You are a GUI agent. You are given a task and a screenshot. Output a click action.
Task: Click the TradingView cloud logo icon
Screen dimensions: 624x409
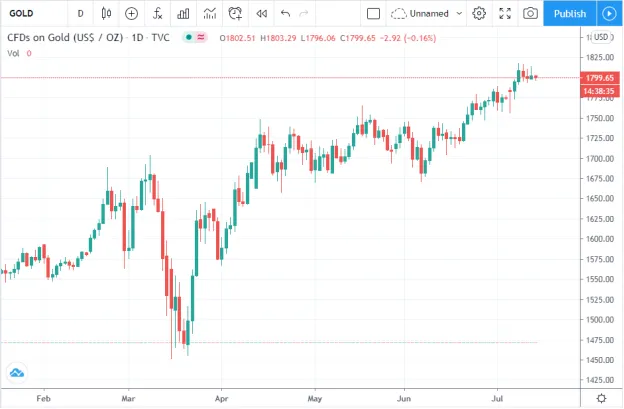(17, 373)
